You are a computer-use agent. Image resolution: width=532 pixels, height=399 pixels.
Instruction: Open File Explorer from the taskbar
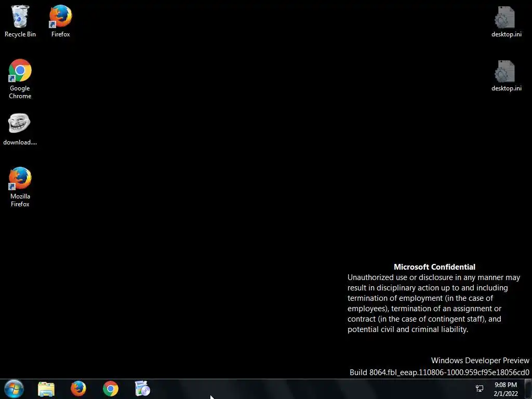click(x=46, y=389)
